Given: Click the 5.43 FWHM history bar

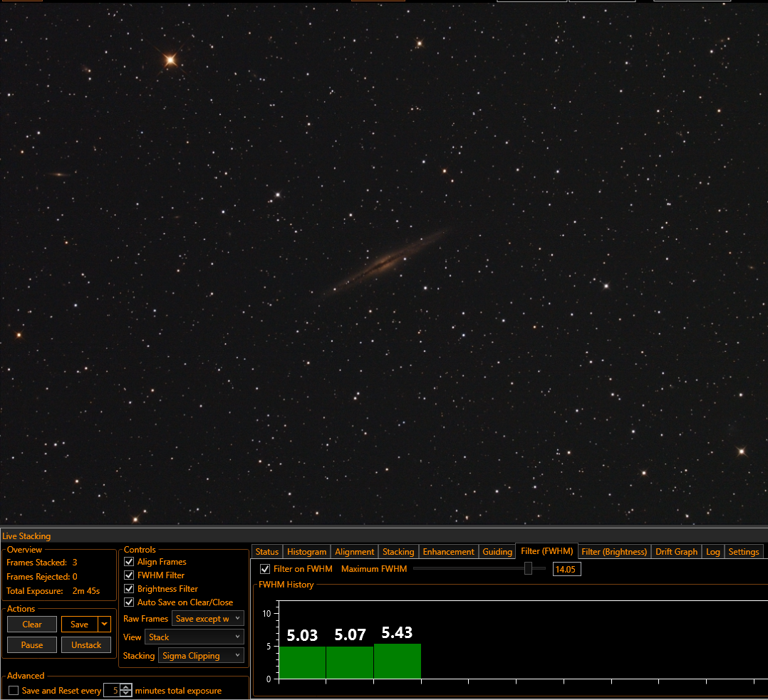Looking at the screenshot, I should [398, 661].
